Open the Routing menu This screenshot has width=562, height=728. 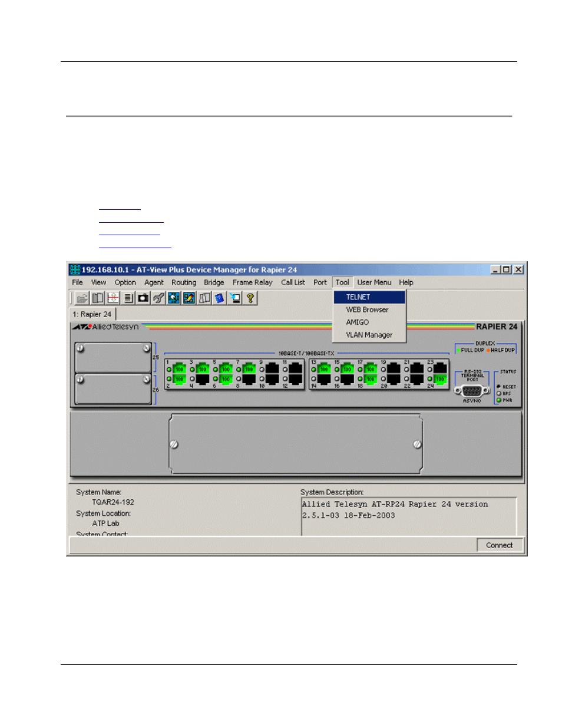[184, 282]
